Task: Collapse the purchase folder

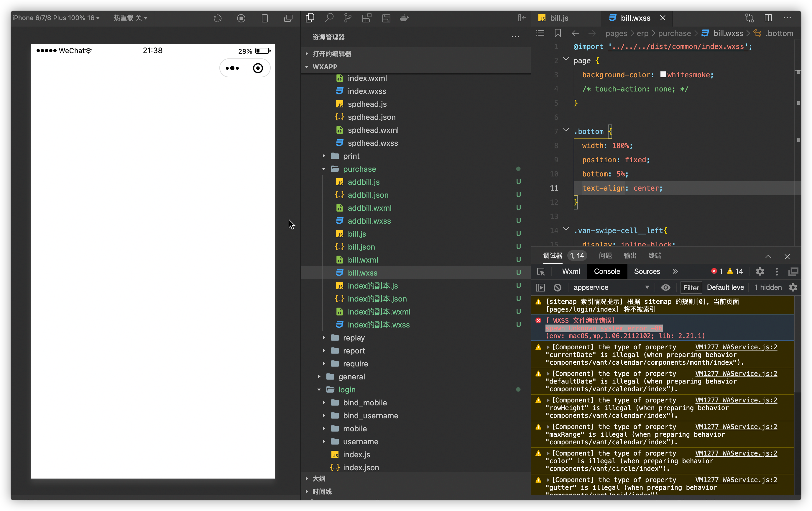Action: coord(359,169)
